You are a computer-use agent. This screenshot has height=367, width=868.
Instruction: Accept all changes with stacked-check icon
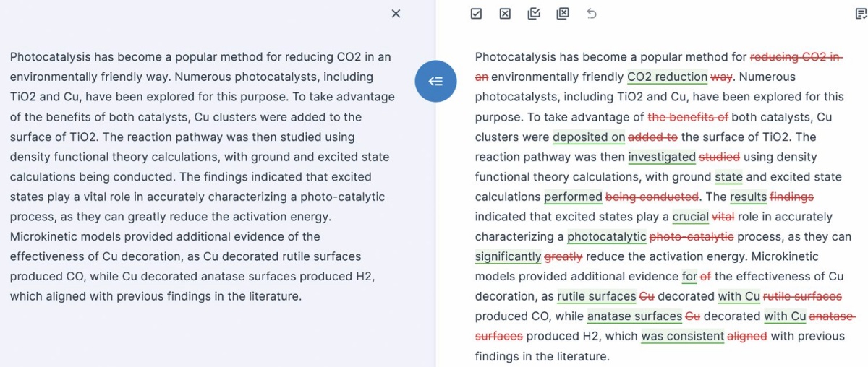[534, 14]
